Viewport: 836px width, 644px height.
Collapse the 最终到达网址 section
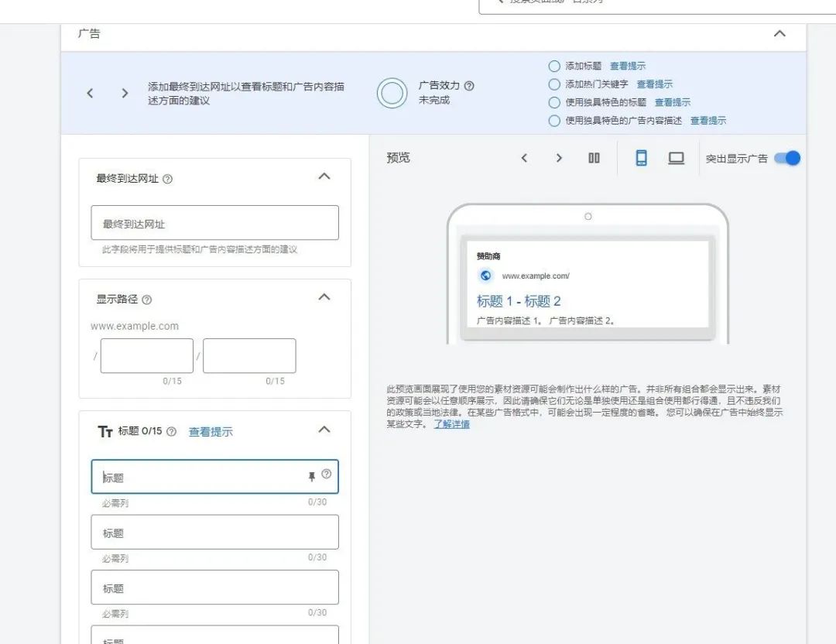(x=324, y=176)
